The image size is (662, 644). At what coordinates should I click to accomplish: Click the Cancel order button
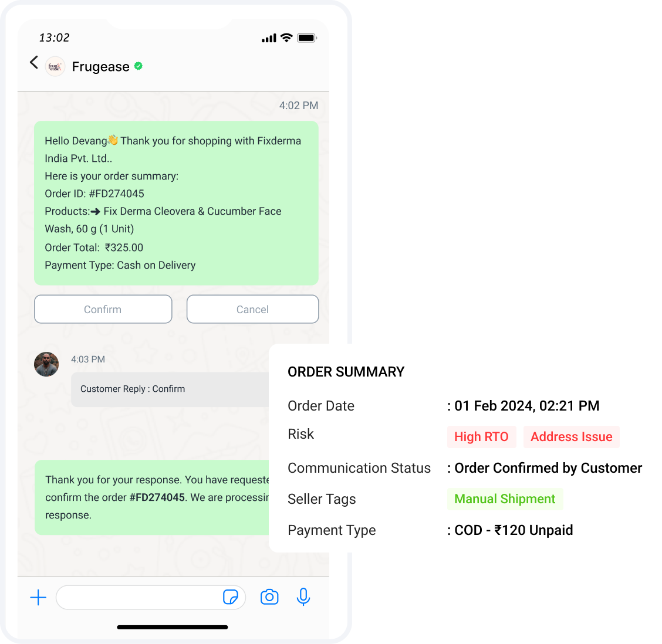[252, 309]
